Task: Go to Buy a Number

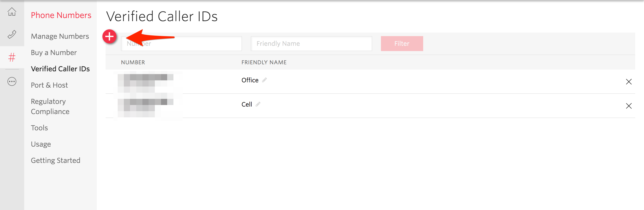Action: point(54,53)
